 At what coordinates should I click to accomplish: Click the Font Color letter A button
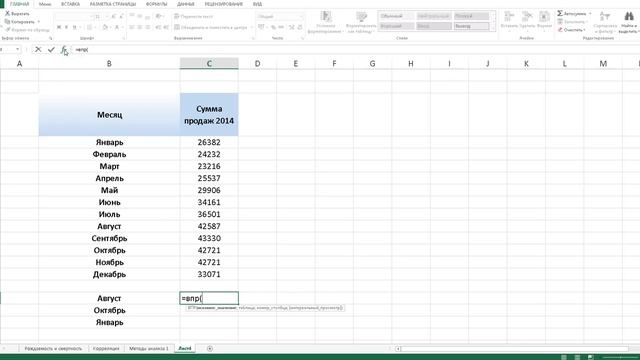(x=117, y=27)
